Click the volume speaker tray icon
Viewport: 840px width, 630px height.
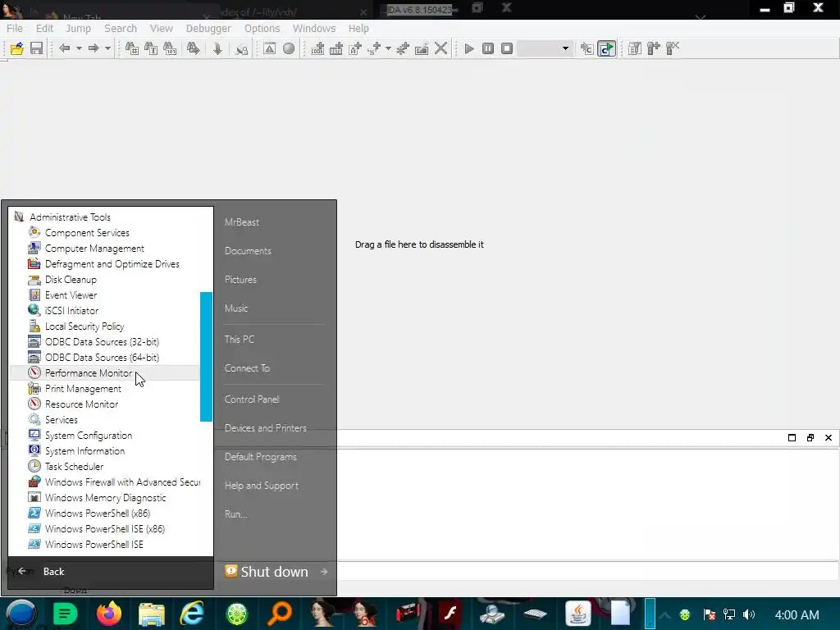point(749,614)
